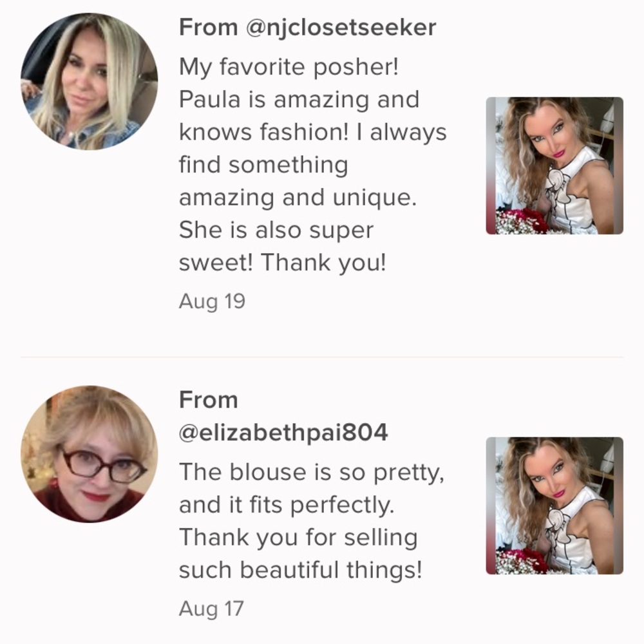Click the "She is also super" line
The height and width of the screenshot is (644, 644).
(276, 231)
